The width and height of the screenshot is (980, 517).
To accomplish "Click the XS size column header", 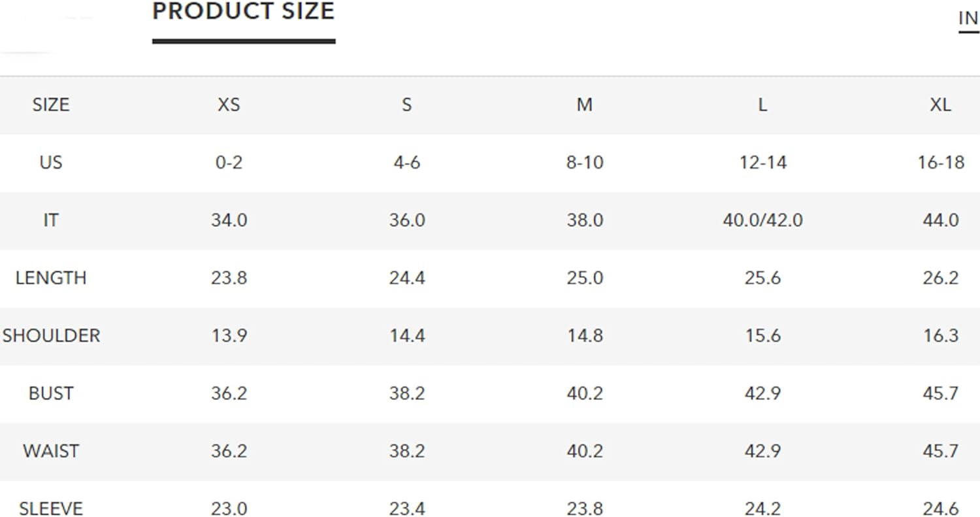I will [x=229, y=105].
